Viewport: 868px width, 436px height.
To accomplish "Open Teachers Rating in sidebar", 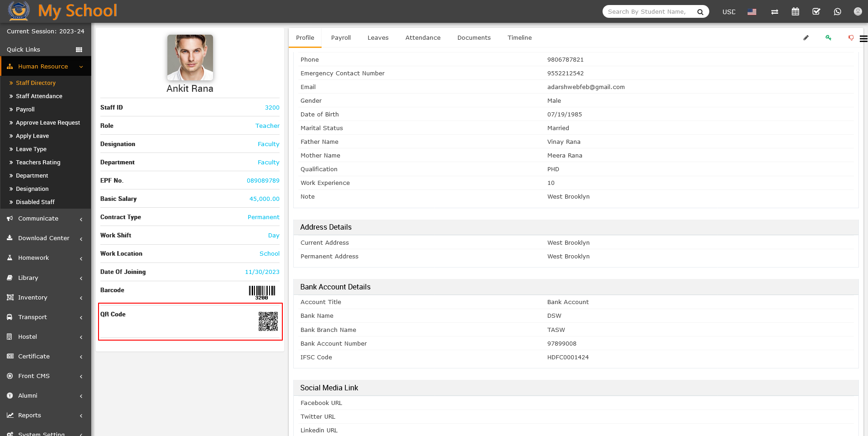I will coord(38,163).
